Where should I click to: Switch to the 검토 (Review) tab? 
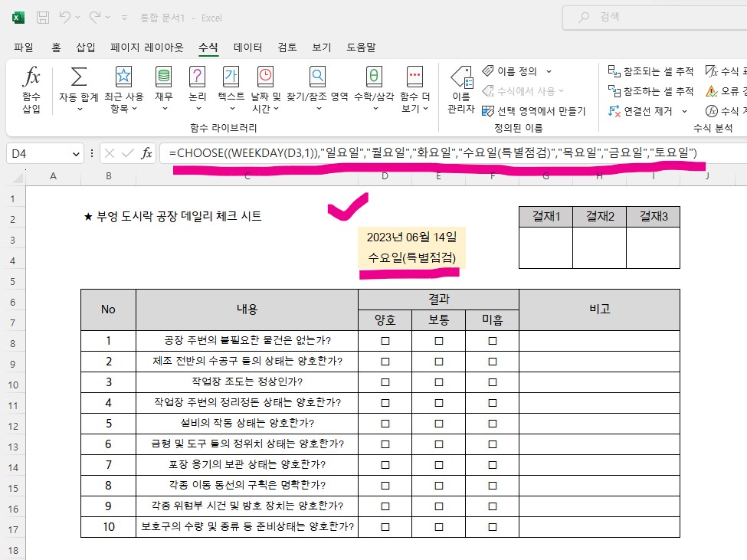click(287, 47)
